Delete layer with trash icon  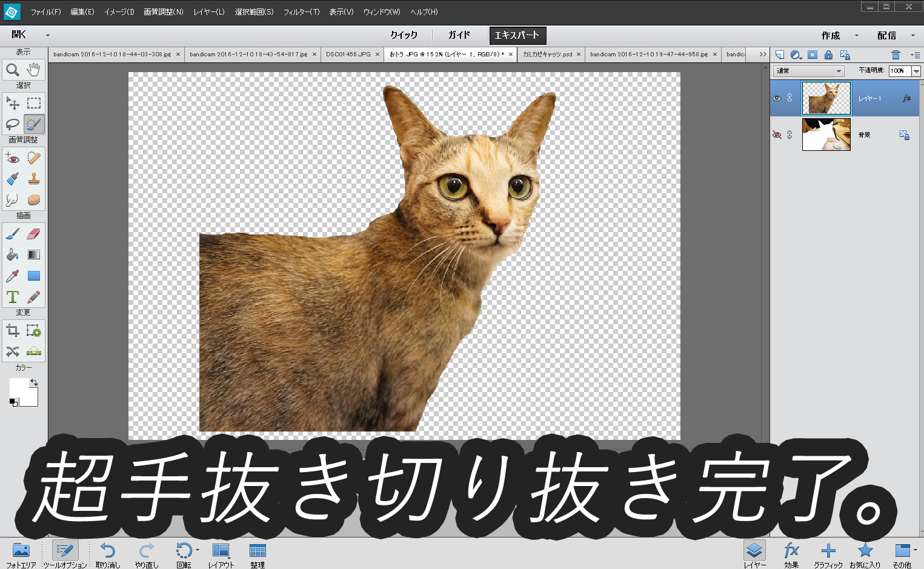click(896, 55)
